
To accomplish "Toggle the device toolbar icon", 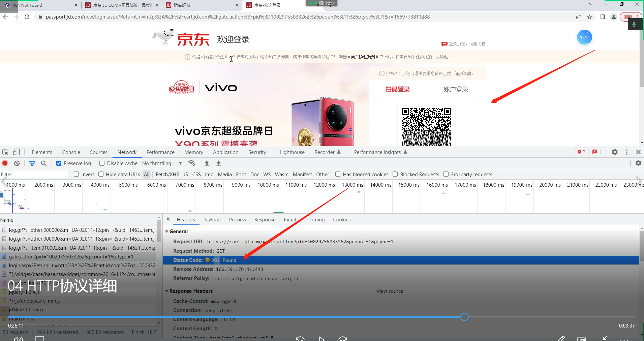I will [x=17, y=152].
